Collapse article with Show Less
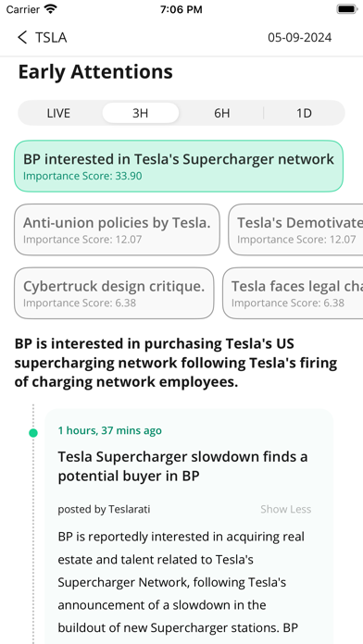The height and width of the screenshot is (644, 363). (x=286, y=509)
